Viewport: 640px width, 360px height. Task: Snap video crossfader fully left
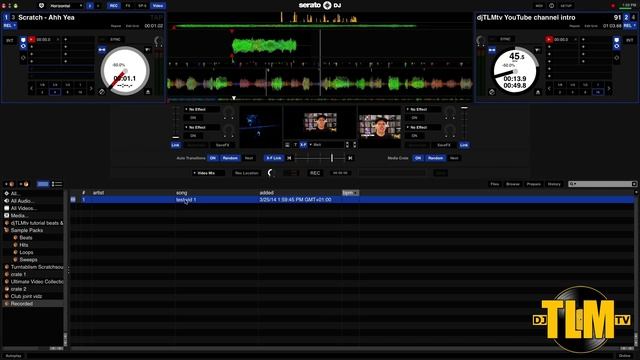[x=289, y=158]
